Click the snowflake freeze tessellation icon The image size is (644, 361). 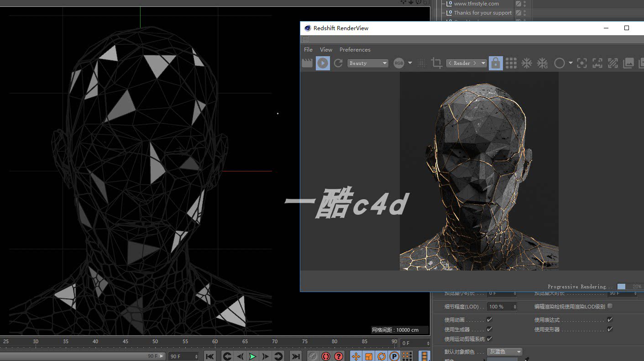point(527,63)
